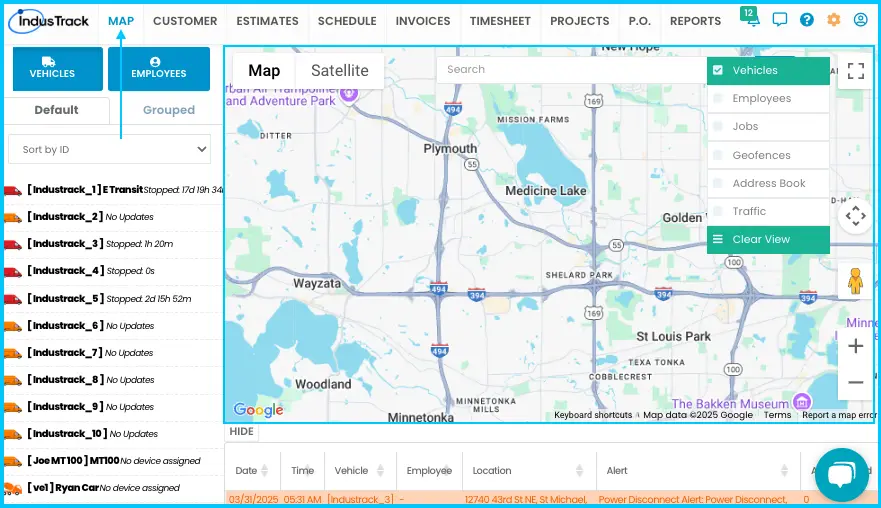Viewport: 881px width, 508px height.
Task: Switch to the Grouped tab
Action: [169, 110]
